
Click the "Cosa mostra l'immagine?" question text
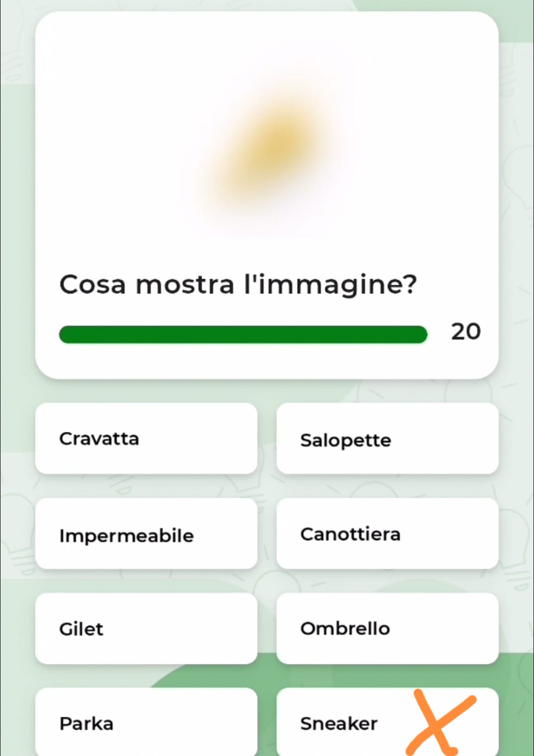(x=238, y=284)
